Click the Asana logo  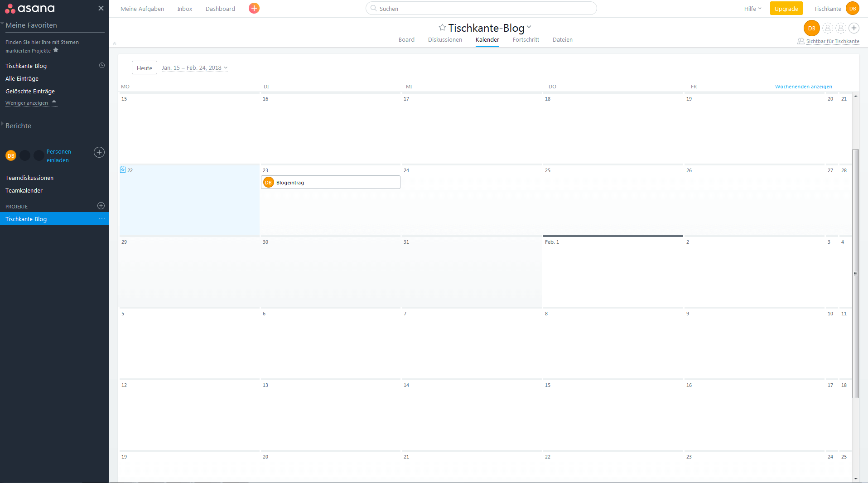[30, 8]
